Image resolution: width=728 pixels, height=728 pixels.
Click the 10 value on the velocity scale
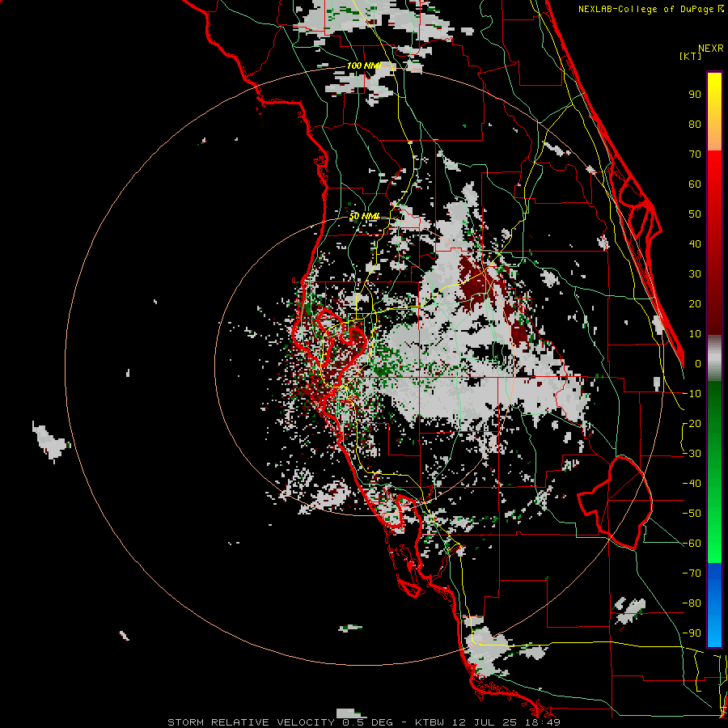coord(695,334)
